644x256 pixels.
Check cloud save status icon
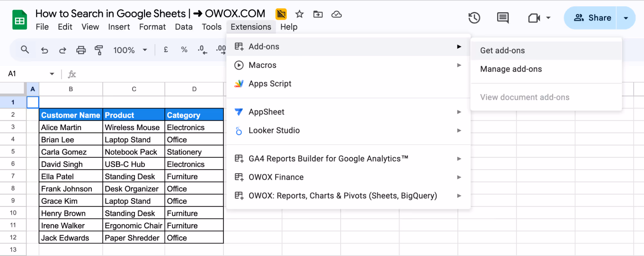pos(336,14)
